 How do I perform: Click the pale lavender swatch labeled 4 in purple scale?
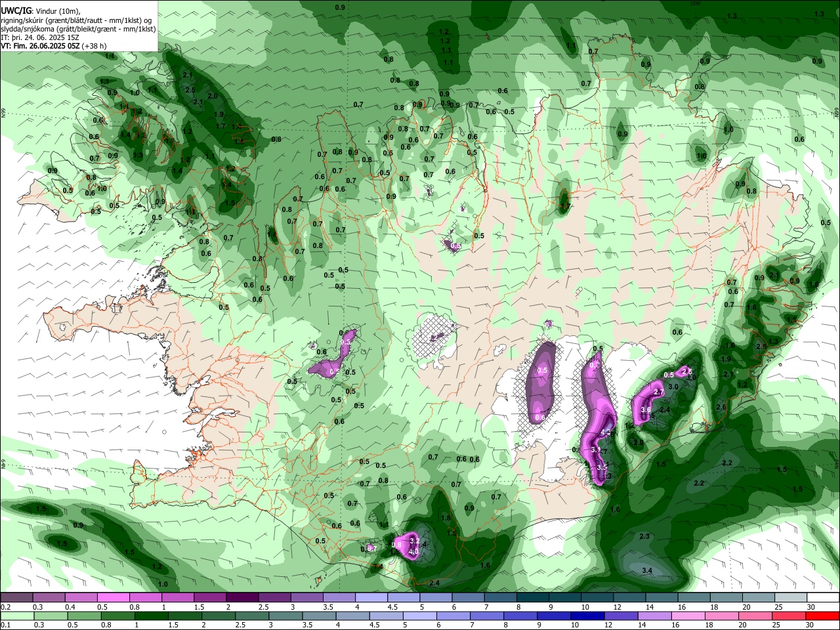(371, 597)
